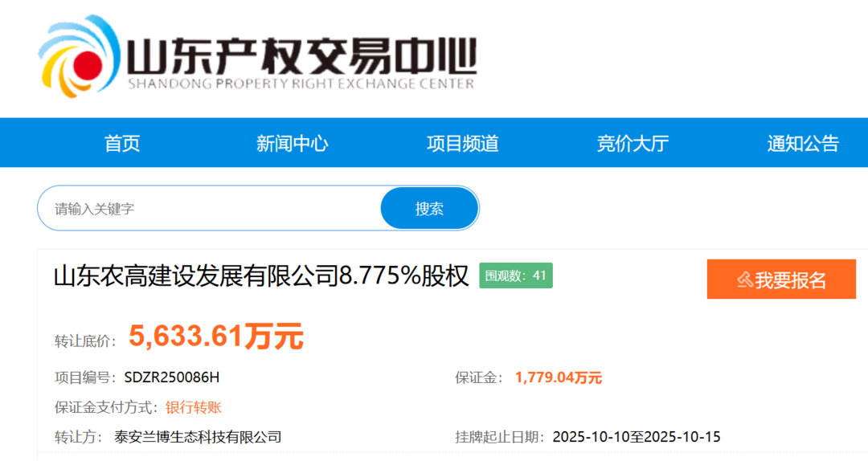This screenshot has width=868, height=461.
Task: Click the 山东产权交易中心 title text in the header
Action: (301, 55)
